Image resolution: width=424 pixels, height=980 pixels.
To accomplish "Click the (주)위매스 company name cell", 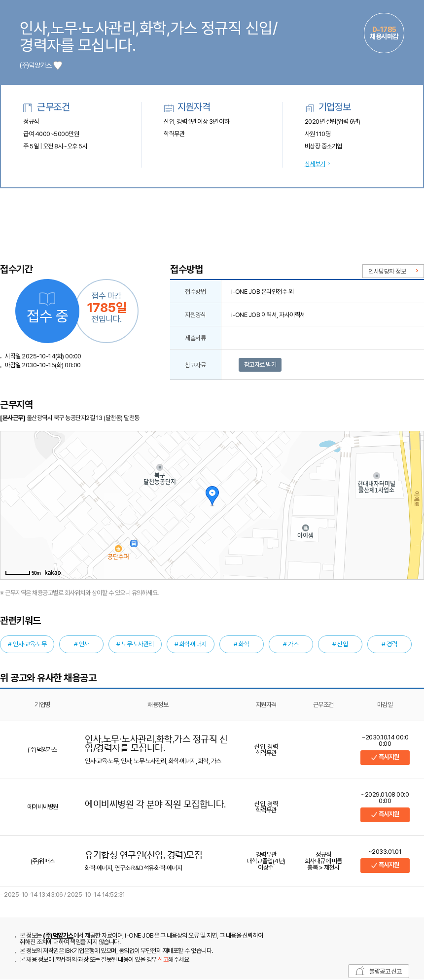I will pos(42,861).
